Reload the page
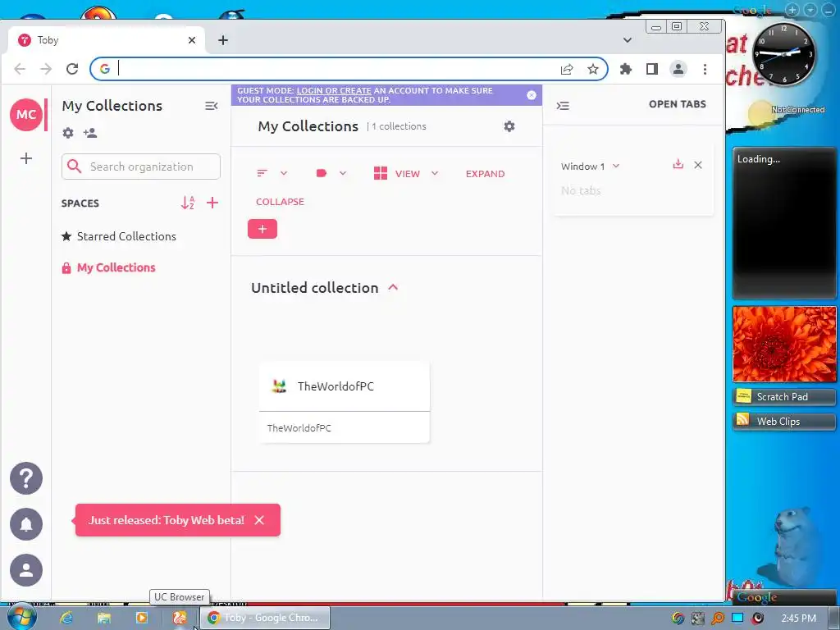The height and width of the screenshot is (630, 840). point(72,69)
